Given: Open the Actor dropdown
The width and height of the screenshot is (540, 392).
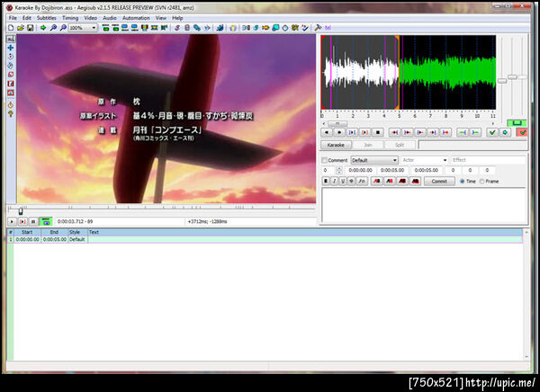Looking at the screenshot, I should (445, 160).
